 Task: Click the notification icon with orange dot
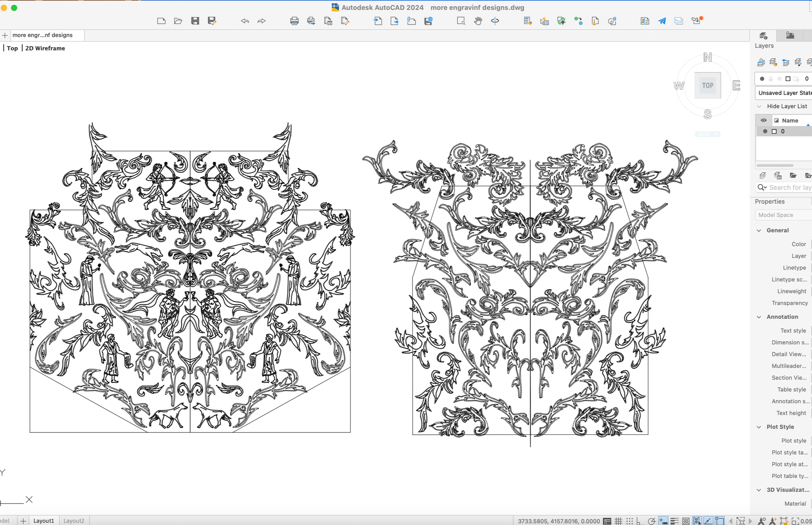pyautogui.click(x=696, y=21)
